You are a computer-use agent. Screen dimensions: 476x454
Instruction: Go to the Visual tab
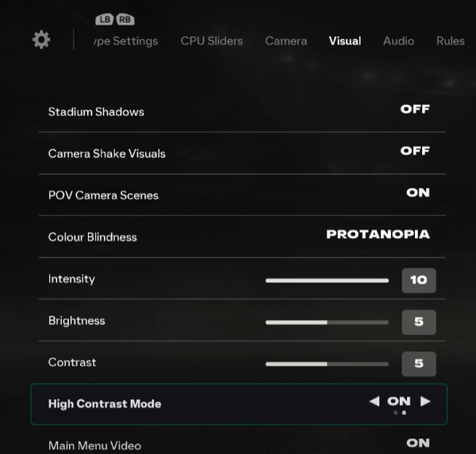click(345, 40)
